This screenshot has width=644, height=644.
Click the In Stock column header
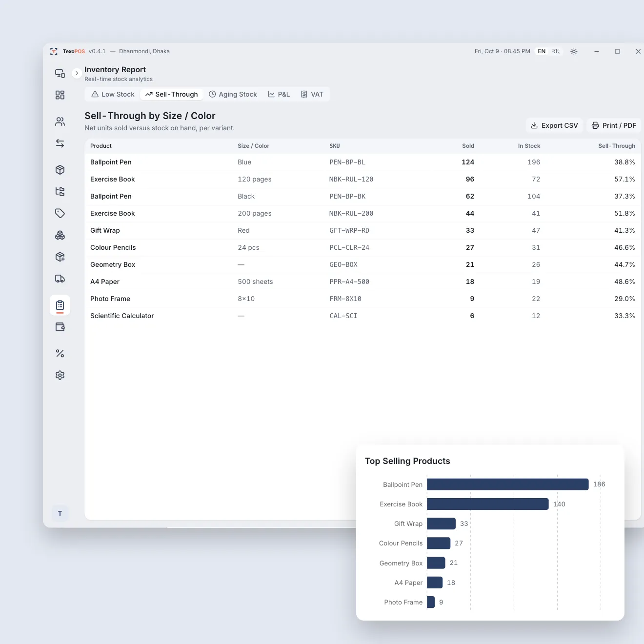click(x=529, y=146)
